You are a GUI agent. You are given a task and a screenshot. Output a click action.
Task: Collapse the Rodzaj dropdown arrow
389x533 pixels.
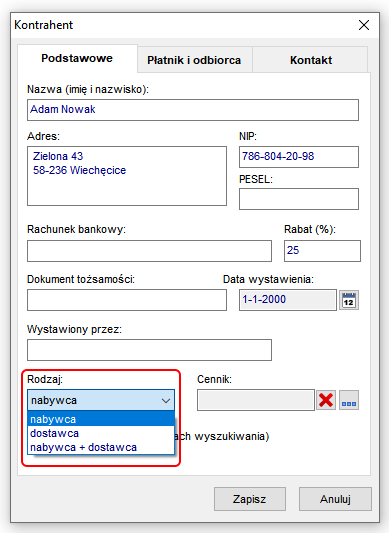[x=166, y=400]
